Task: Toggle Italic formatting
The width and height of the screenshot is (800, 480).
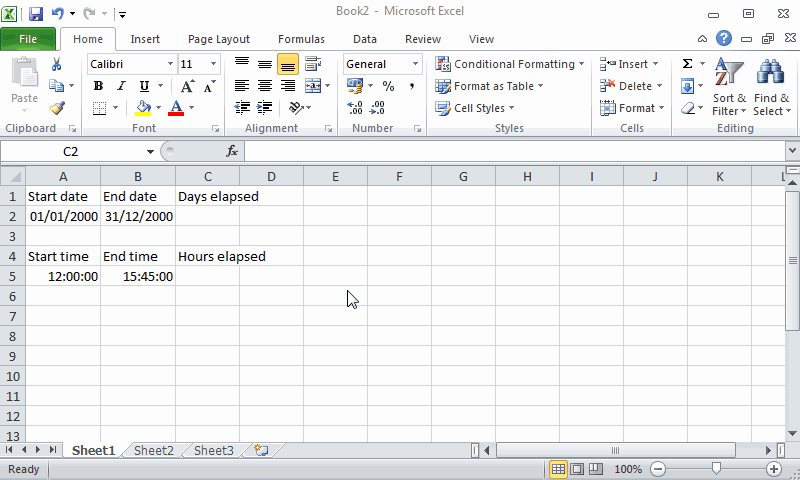Action: 121,86
